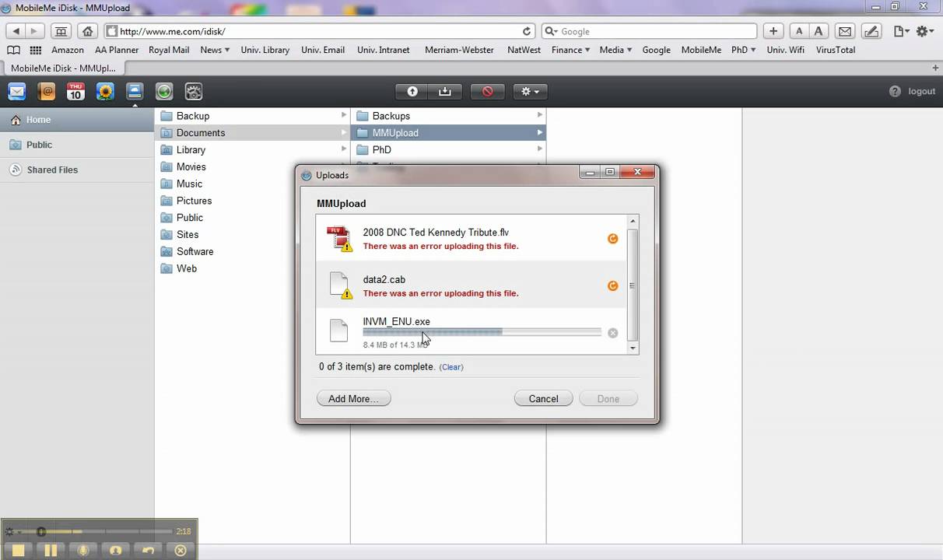Select the Public sidebar item

pyautogui.click(x=77, y=145)
